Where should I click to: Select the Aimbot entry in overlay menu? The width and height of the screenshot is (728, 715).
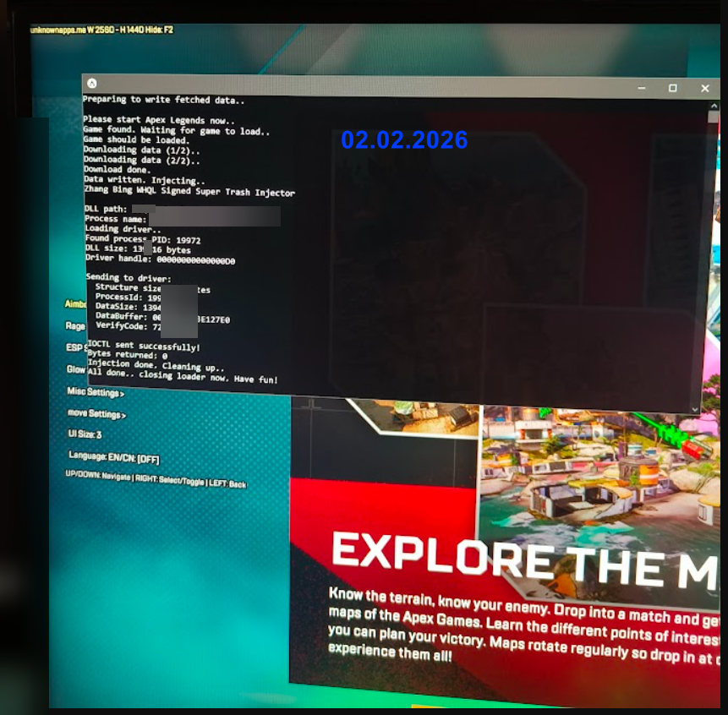point(75,303)
